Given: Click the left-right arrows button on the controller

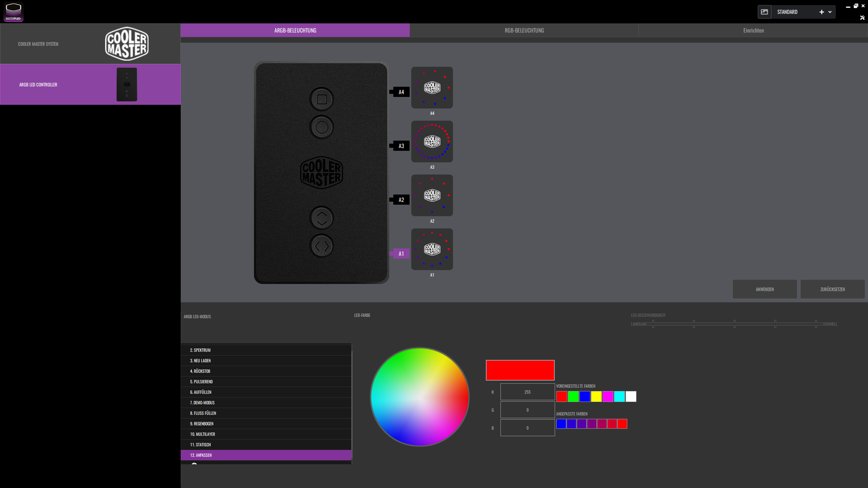Looking at the screenshot, I should (321, 246).
